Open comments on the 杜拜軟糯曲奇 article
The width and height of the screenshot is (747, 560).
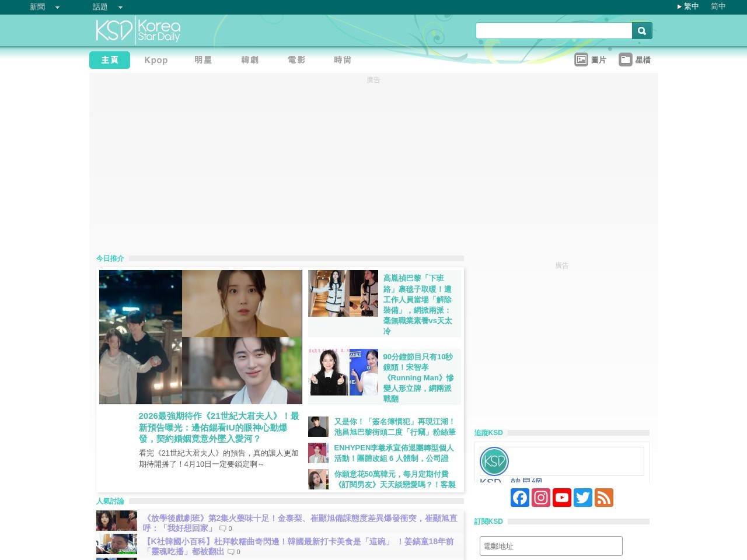[x=230, y=552]
